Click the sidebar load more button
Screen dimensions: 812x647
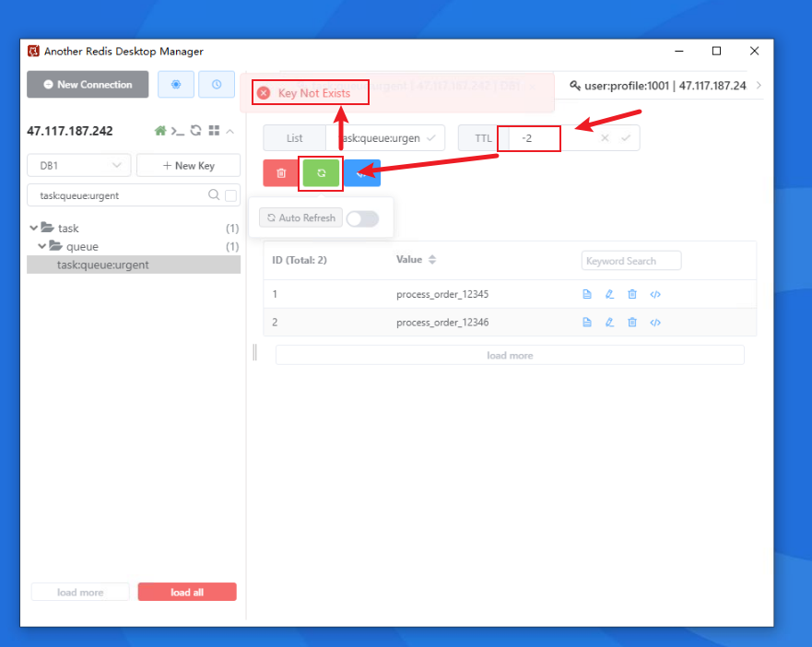(80, 592)
